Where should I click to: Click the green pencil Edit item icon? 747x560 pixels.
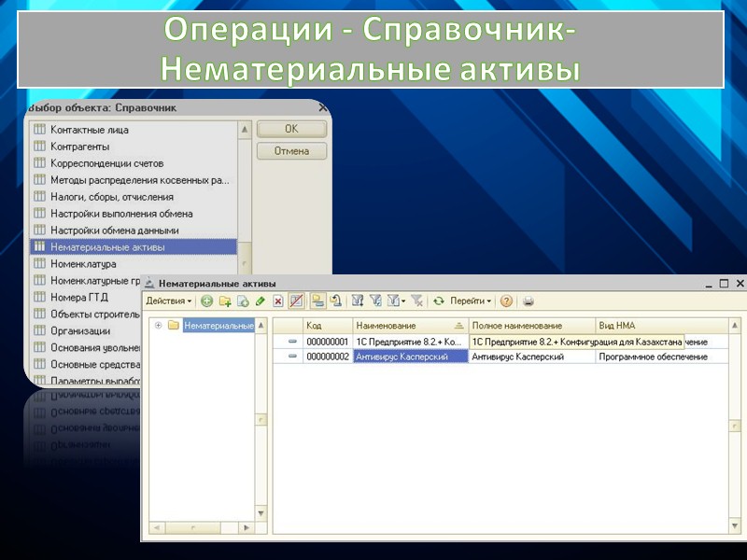point(261,301)
